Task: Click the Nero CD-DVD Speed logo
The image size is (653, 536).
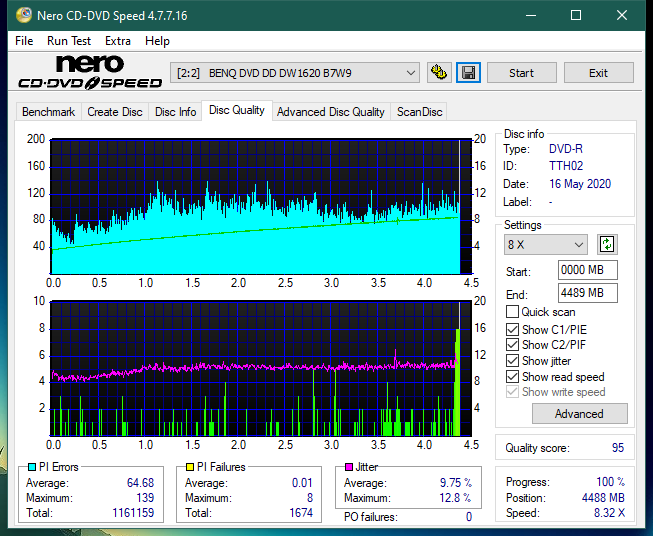Action: (90, 72)
